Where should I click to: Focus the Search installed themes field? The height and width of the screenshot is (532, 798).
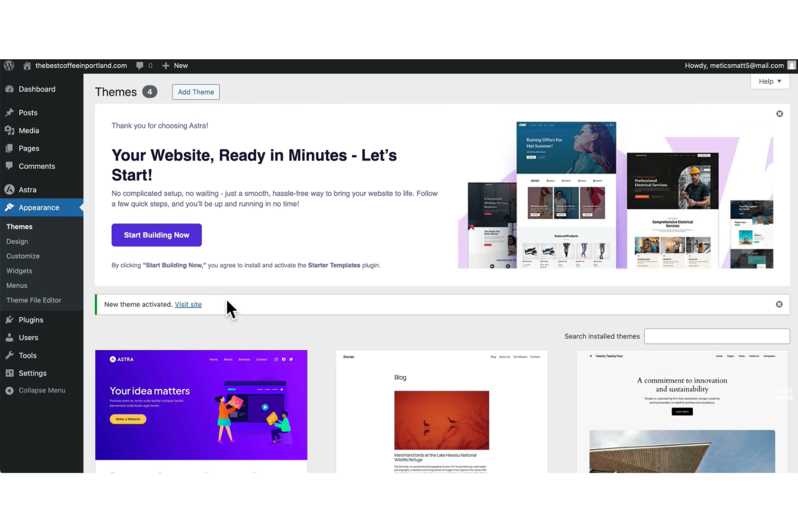click(x=717, y=336)
